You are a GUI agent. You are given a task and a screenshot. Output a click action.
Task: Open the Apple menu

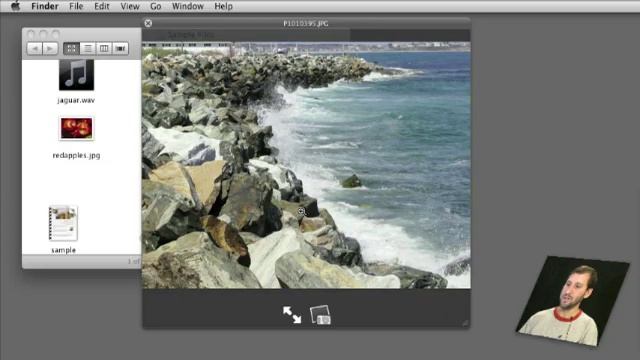tap(16, 6)
